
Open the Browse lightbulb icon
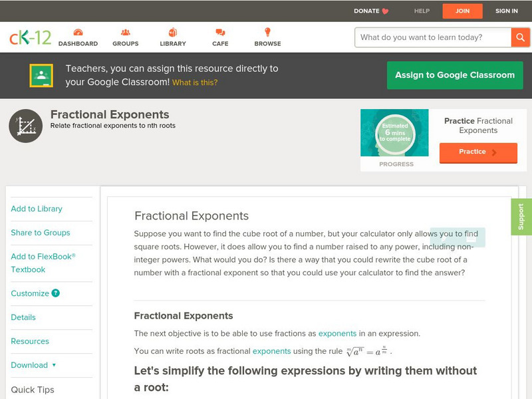[267, 33]
